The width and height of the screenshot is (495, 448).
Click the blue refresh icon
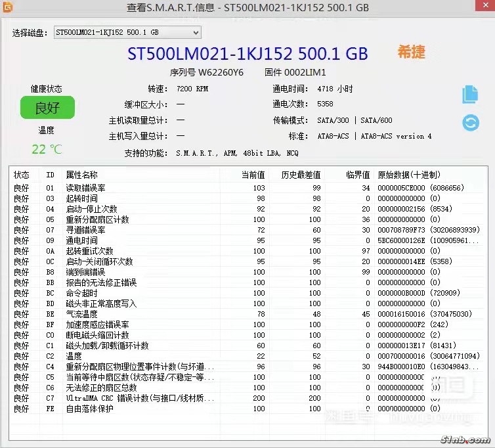tap(471, 123)
